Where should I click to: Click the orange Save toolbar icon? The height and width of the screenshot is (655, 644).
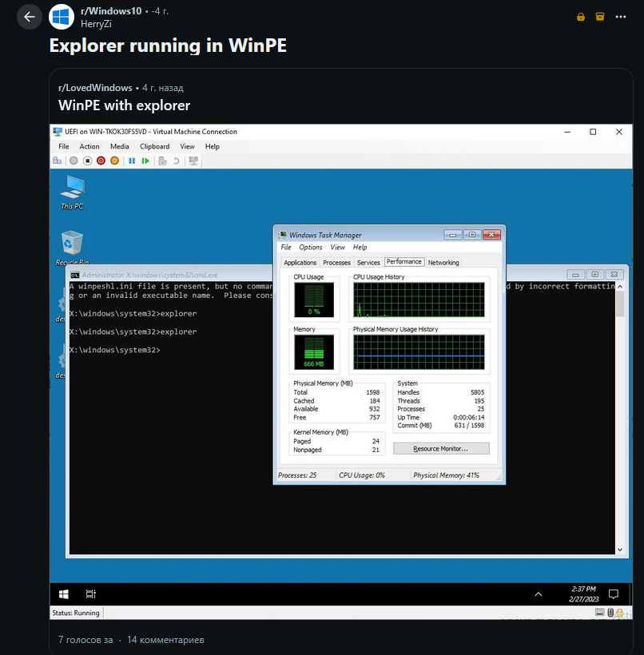[x=114, y=161]
